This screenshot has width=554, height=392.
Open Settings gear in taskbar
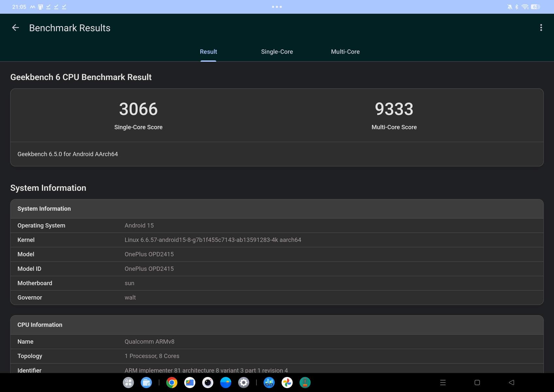(244, 383)
